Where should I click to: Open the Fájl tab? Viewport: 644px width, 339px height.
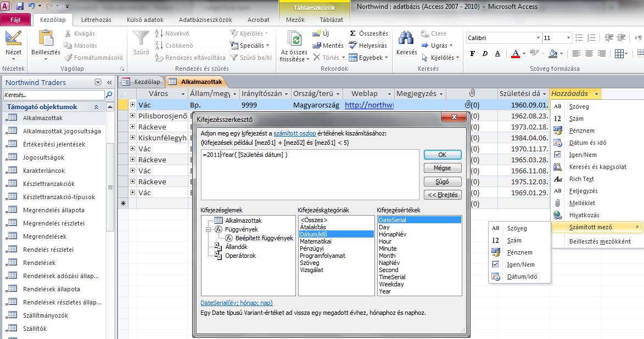click(x=15, y=20)
